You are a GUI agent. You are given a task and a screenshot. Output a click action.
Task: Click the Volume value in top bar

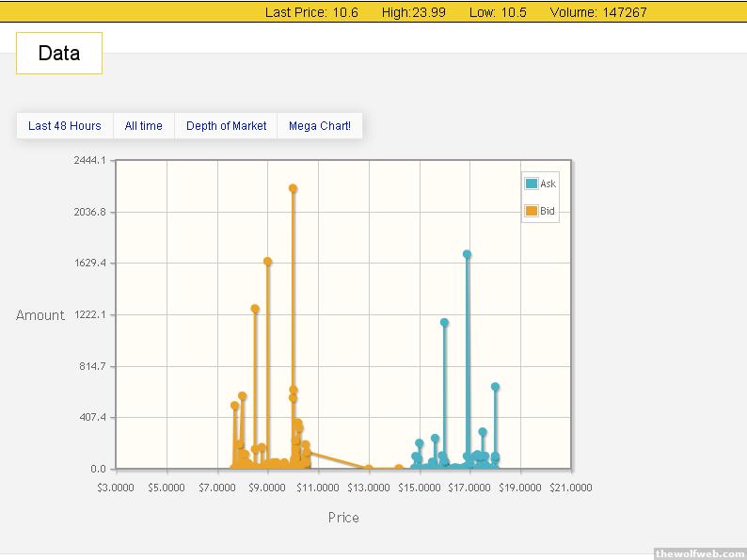[625, 12]
